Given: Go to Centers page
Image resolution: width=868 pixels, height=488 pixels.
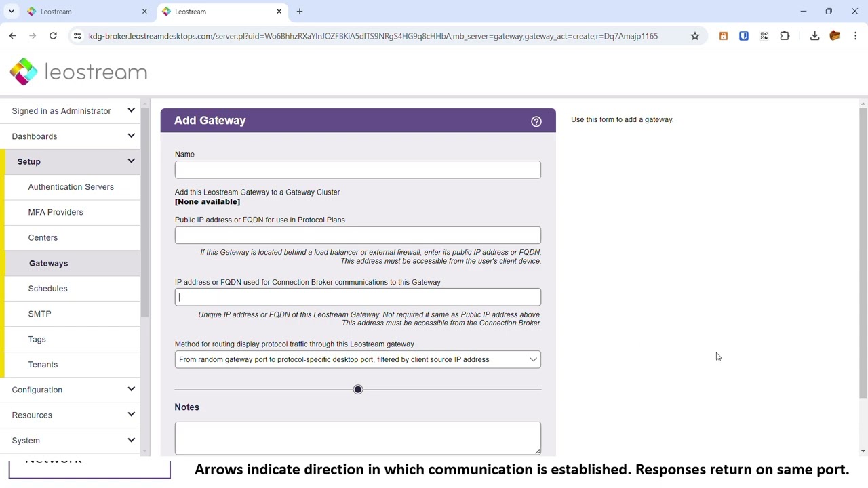Looking at the screenshot, I should click(43, 238).
